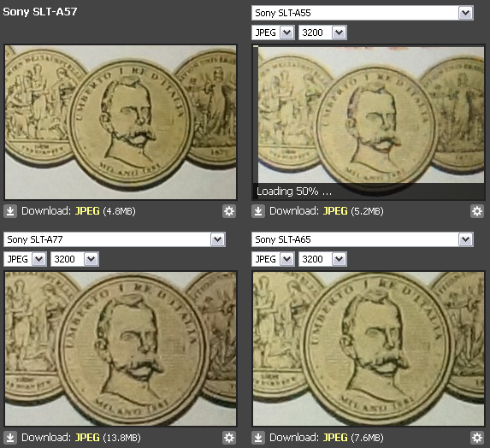
Task: Click the download arrow icon under Sony SLT-A77
Action: click(x=10, y=438)
